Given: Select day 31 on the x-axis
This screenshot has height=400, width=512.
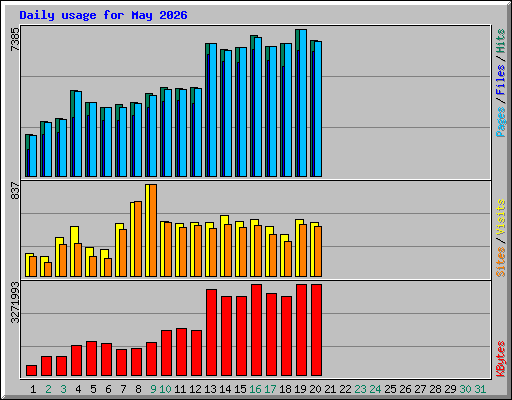Looking at the screenshot, I should coord(480,389).
